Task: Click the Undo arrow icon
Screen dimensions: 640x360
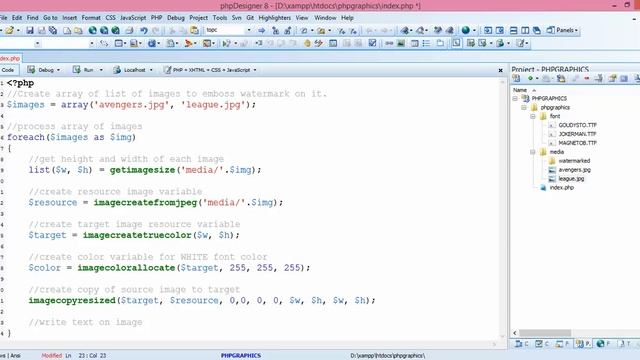Action: click(x=143, y=31)
